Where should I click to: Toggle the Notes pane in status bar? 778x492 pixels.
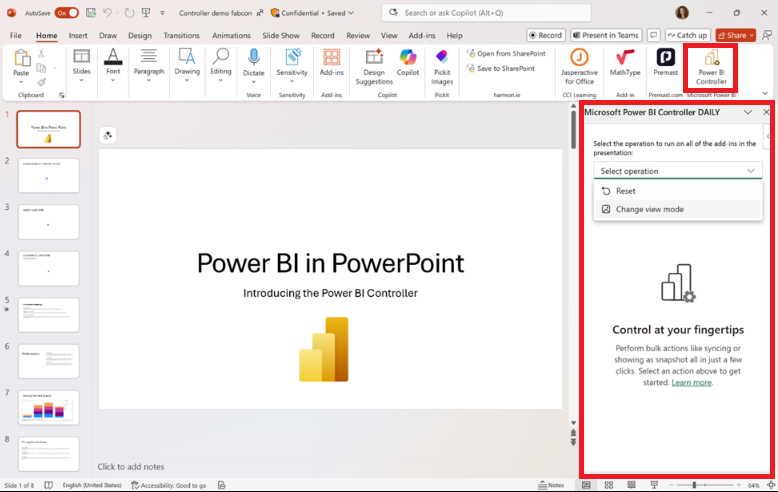pyautogui.click(x=551, y=485)
